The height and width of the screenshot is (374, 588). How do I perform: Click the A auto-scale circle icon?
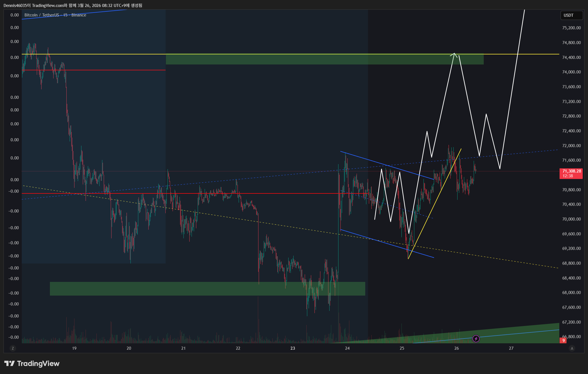[x=572, y=348]
